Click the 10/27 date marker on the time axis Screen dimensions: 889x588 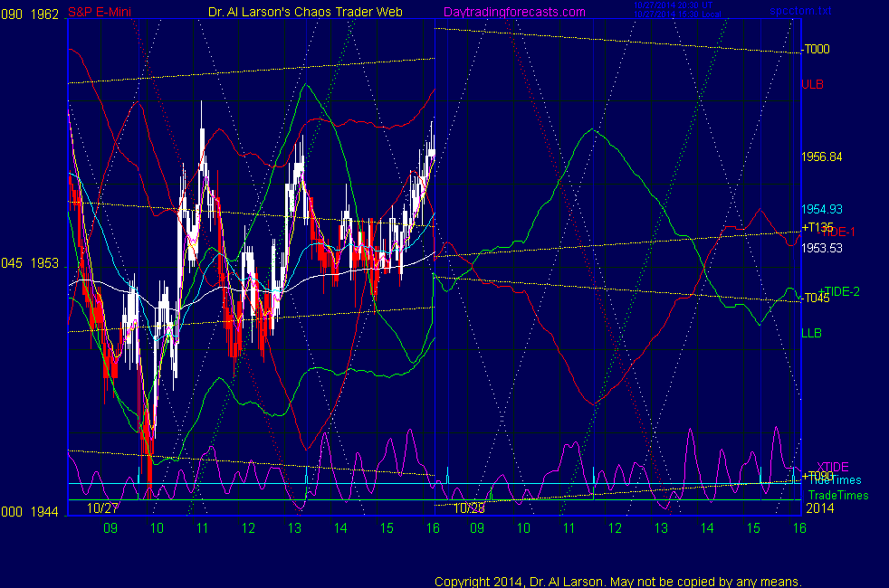pos(102,508)
